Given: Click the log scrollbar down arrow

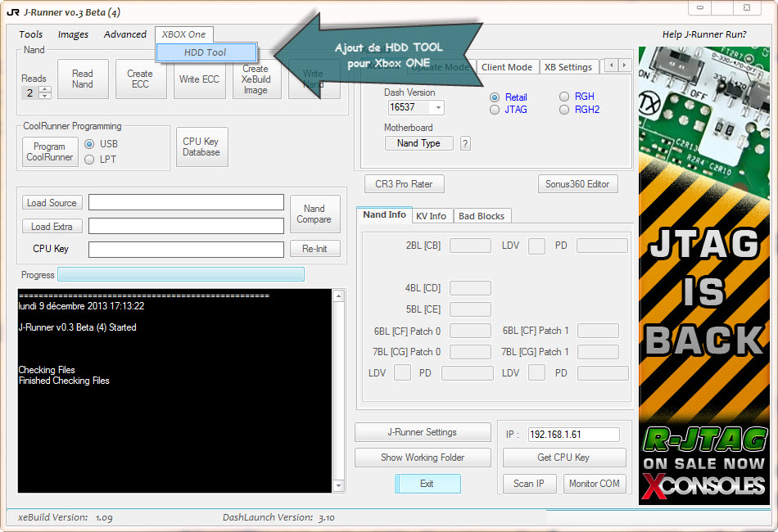Looking at the screenshot, I should click(338, 486).
